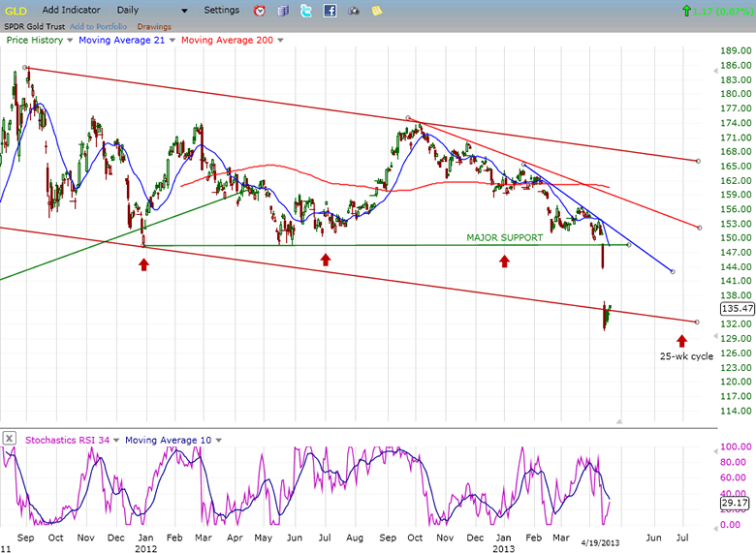
Task: Open the yellow sticky note icon
Action: (x=376, y=11)
